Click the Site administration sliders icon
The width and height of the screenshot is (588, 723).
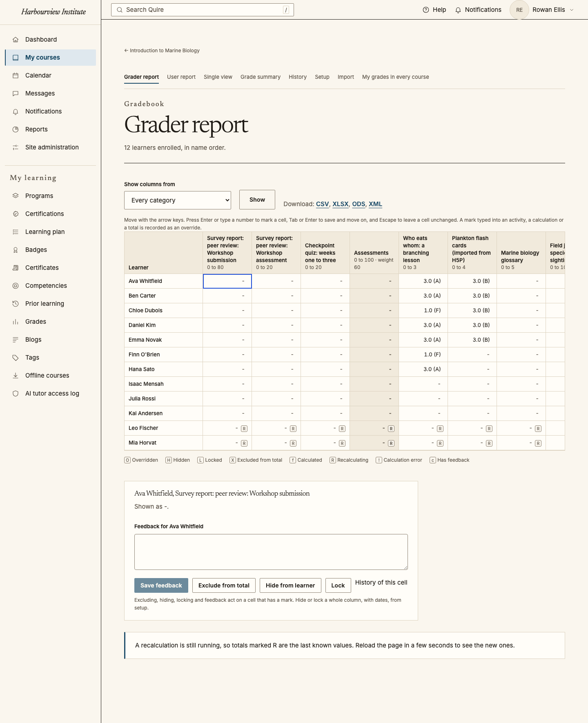(x=16, y=147)
